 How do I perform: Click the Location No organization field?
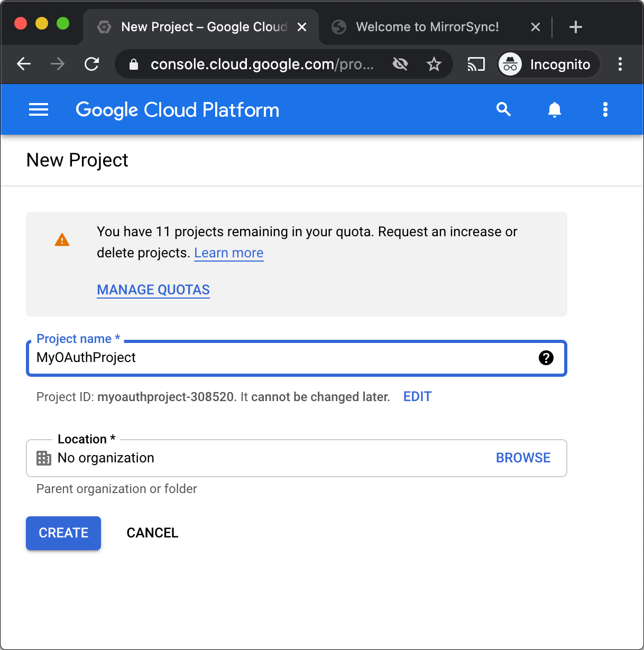coord(297,458)
